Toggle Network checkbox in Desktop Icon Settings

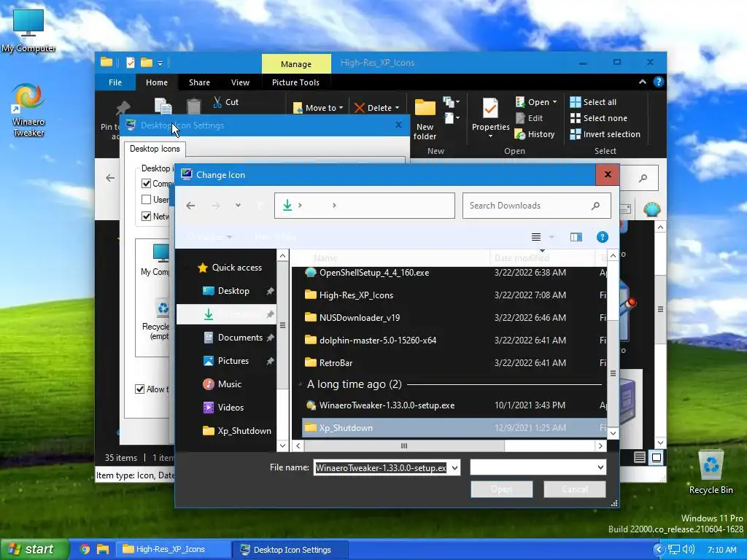(x=146, y=216)
